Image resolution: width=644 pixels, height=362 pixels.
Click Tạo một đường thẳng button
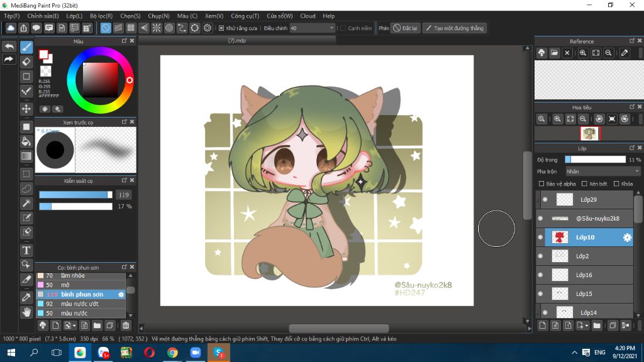(x=455, y=28)
